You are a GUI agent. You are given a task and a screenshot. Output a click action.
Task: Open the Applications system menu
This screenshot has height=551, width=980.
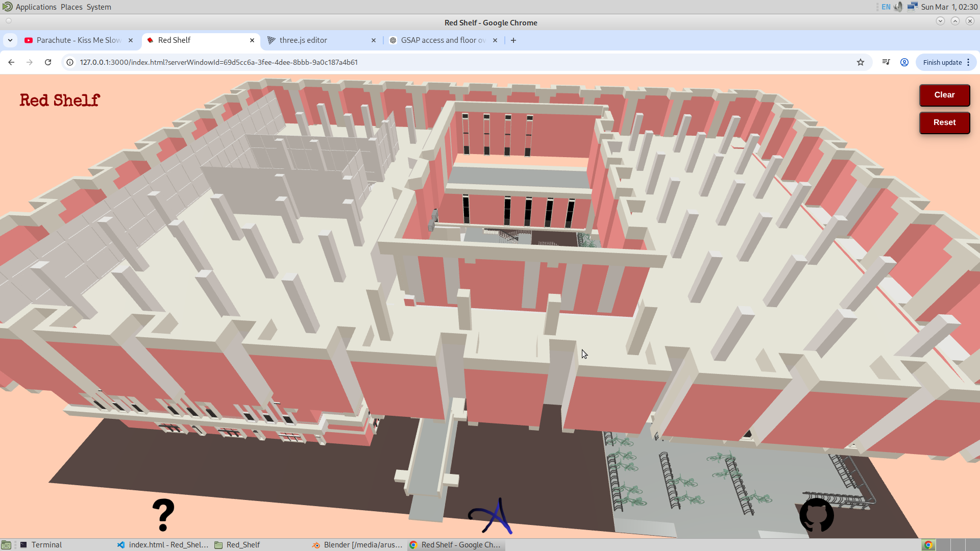point(36,7)
